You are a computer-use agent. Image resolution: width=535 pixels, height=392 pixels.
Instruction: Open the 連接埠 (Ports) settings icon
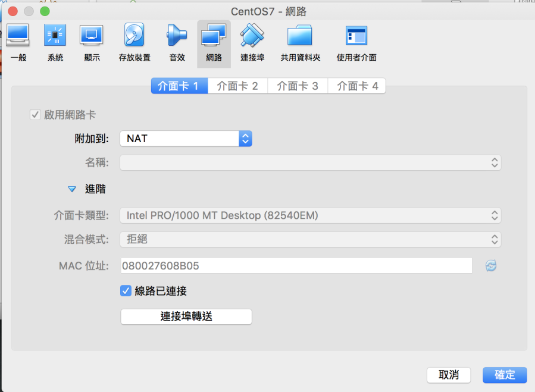(252, 37)
